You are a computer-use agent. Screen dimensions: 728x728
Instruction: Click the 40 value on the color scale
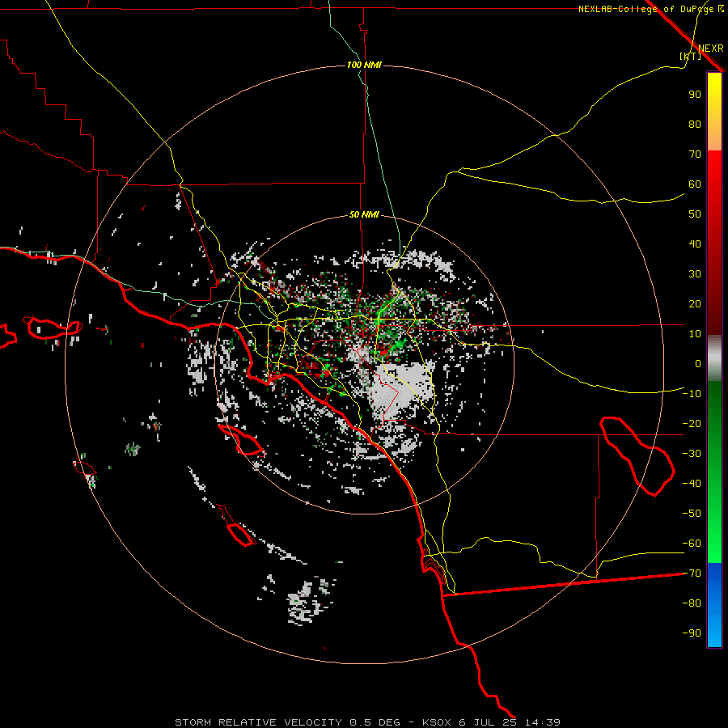point(695,243)
